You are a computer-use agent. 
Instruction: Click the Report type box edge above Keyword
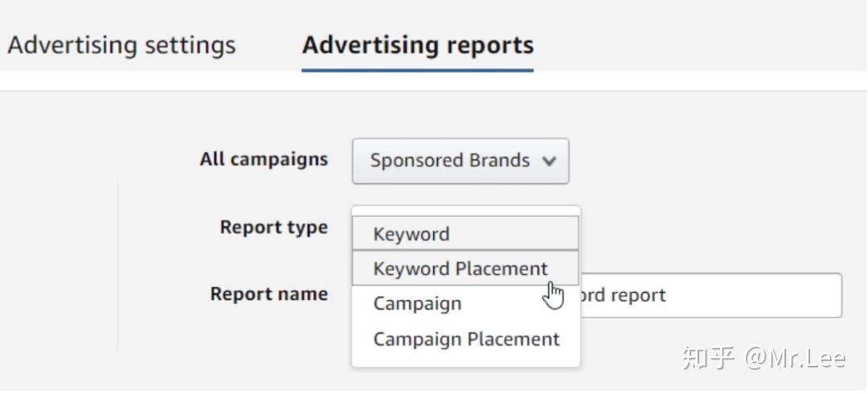pyautogui.click(x=465, y=210)
